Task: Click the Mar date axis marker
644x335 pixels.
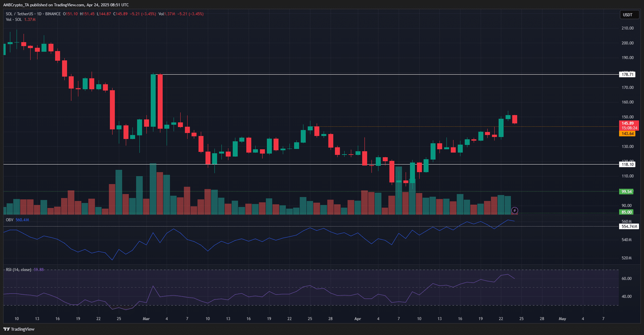Action: coord(146,319)
